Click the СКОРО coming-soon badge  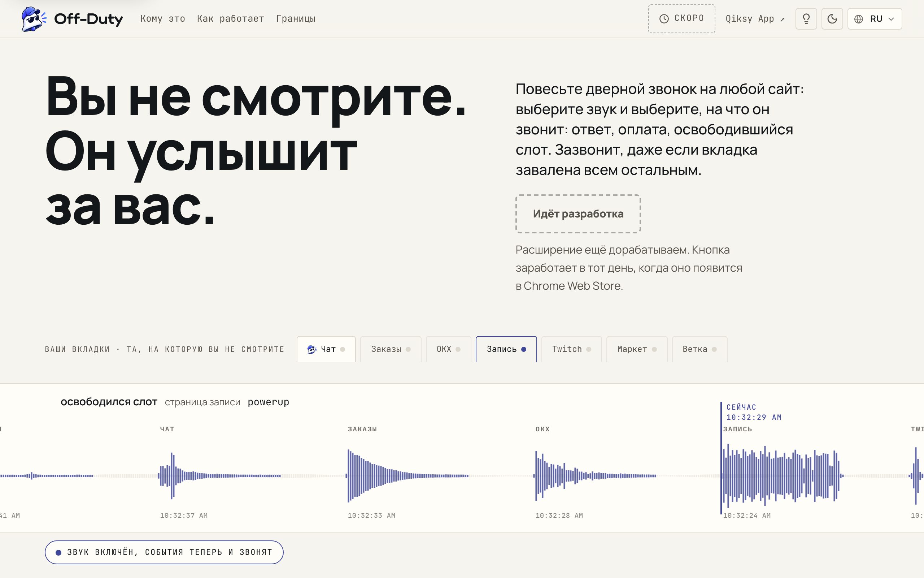(x=681, y=19)
